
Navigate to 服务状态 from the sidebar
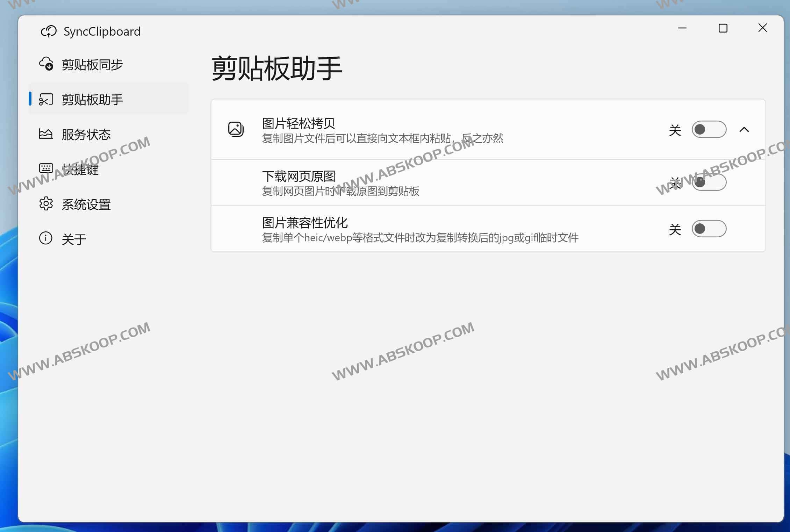(x=86, y=134)
